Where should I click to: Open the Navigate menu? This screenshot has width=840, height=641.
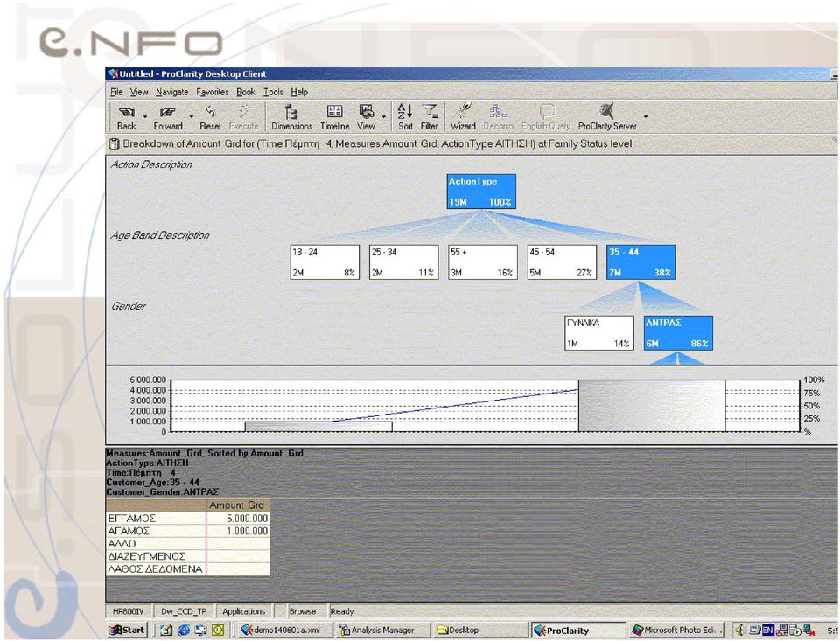coord(172,92)
